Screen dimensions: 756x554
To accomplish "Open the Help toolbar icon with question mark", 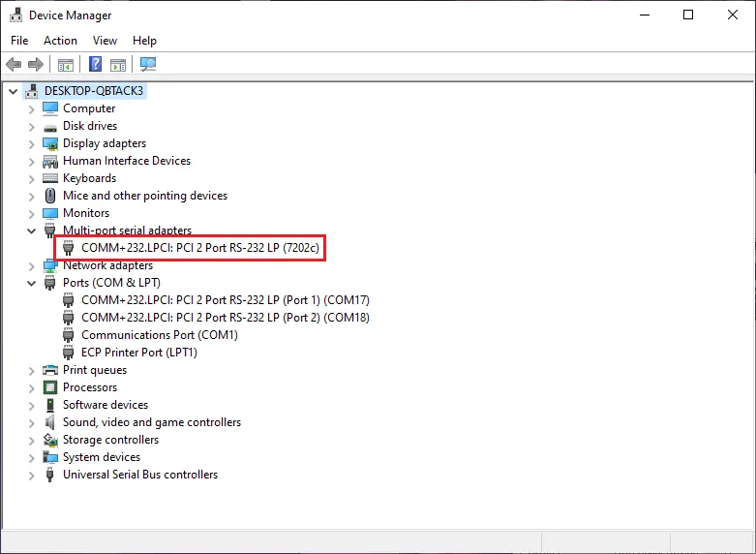I will [96, 64].
